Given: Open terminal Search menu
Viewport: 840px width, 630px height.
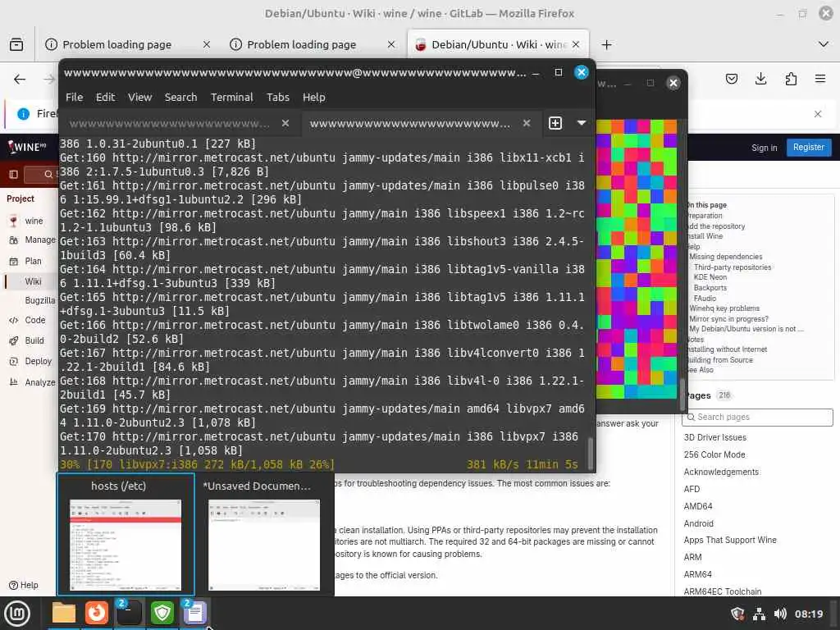Looking at the screenshot, I should [x=180, y=97].
